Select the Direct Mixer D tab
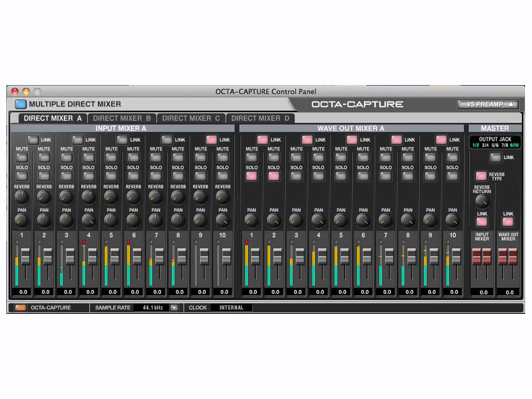The image size is (532, 399). 260,118
